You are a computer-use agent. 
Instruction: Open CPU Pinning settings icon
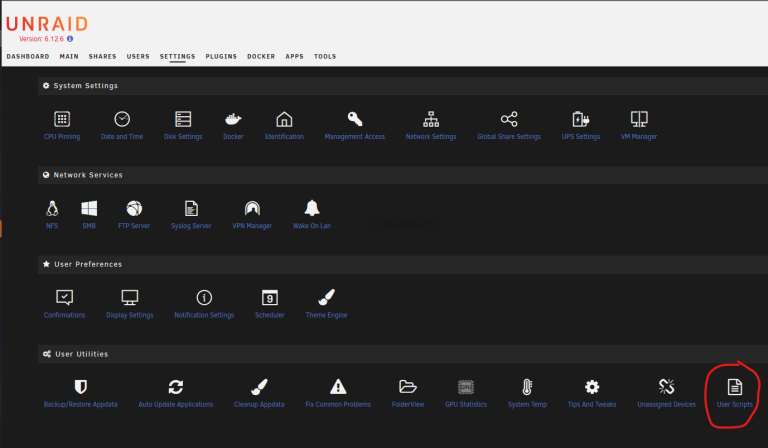click(x=62, y=119)
